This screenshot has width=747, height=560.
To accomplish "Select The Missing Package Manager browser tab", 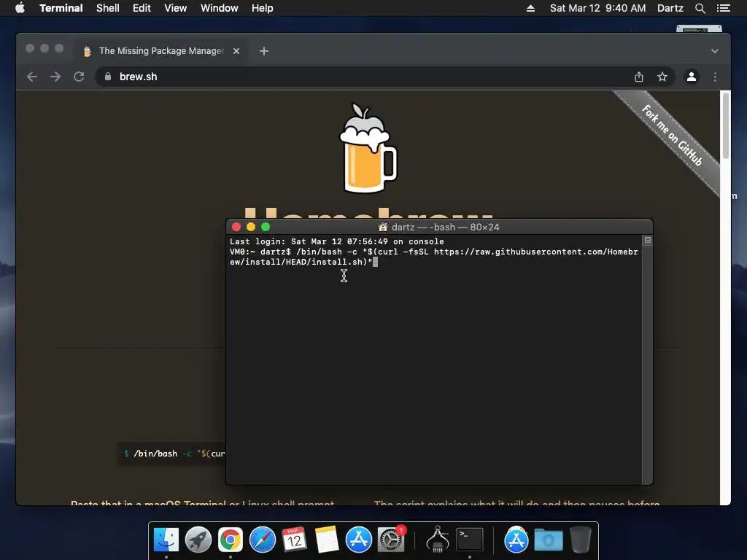I will [160, 51].
